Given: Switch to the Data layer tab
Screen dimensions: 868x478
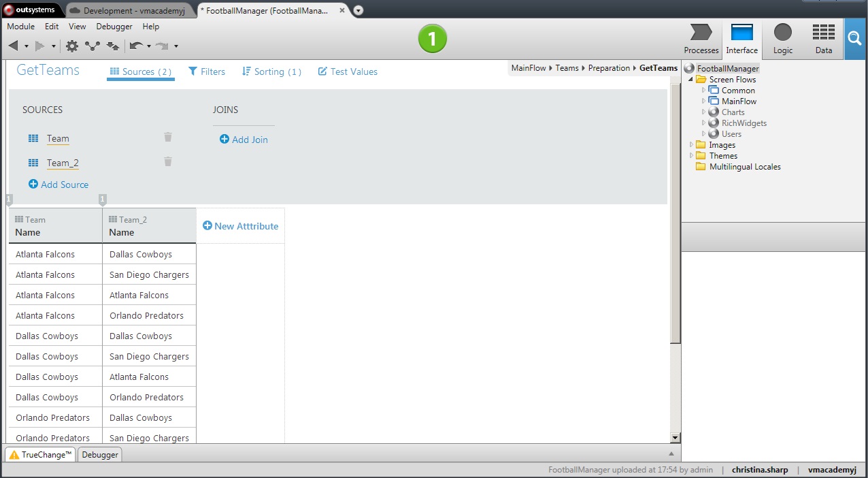Looking at the screenshot, I should [823, 39].
